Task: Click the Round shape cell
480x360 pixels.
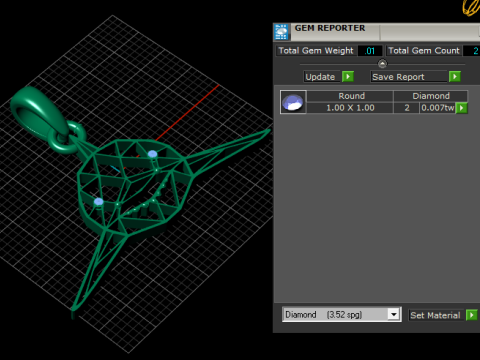Action: [x=350, y=96]
